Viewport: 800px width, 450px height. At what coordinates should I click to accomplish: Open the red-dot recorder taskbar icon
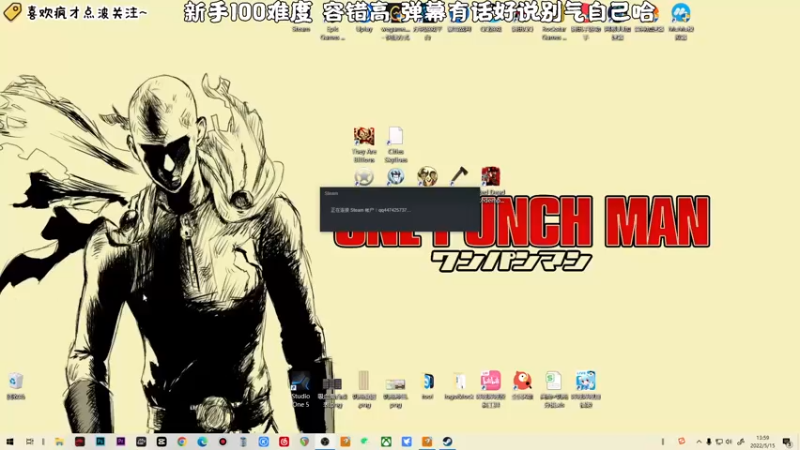click(x=223, y=441)
